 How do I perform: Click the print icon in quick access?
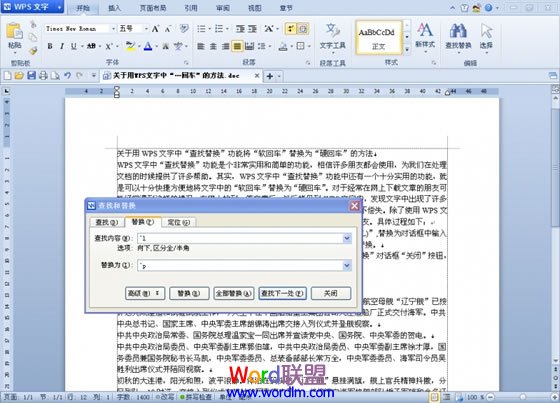(x=43, y=75)
